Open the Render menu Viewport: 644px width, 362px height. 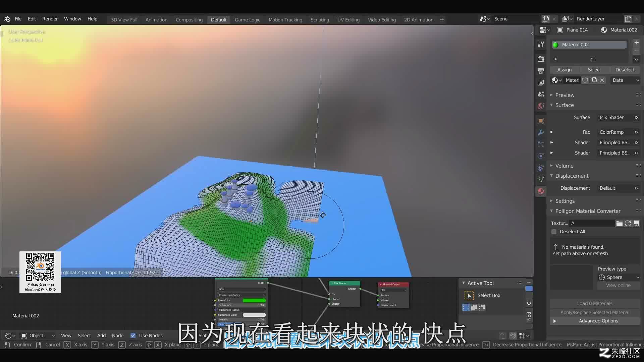(x=50, y=19)
